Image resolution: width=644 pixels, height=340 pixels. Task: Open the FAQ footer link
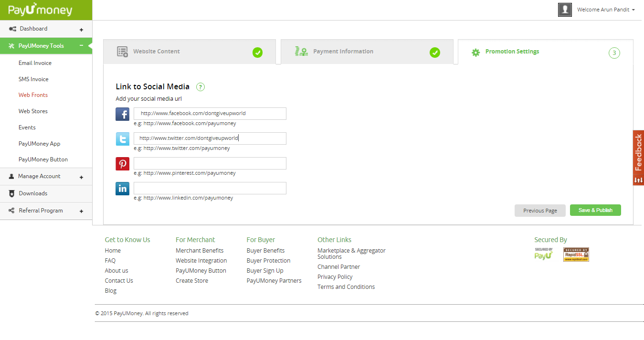click(110, 261)
